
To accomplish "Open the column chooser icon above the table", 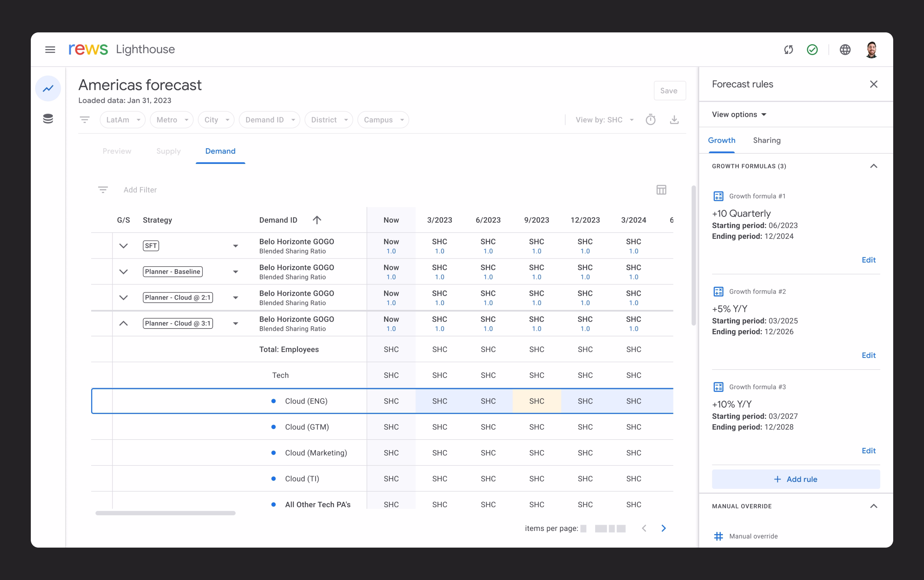I will (x=662, y=190).
